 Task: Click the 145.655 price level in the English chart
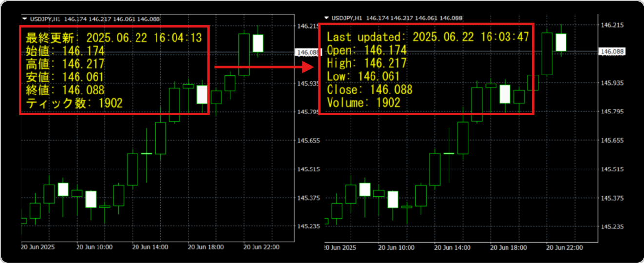point(612,141)
